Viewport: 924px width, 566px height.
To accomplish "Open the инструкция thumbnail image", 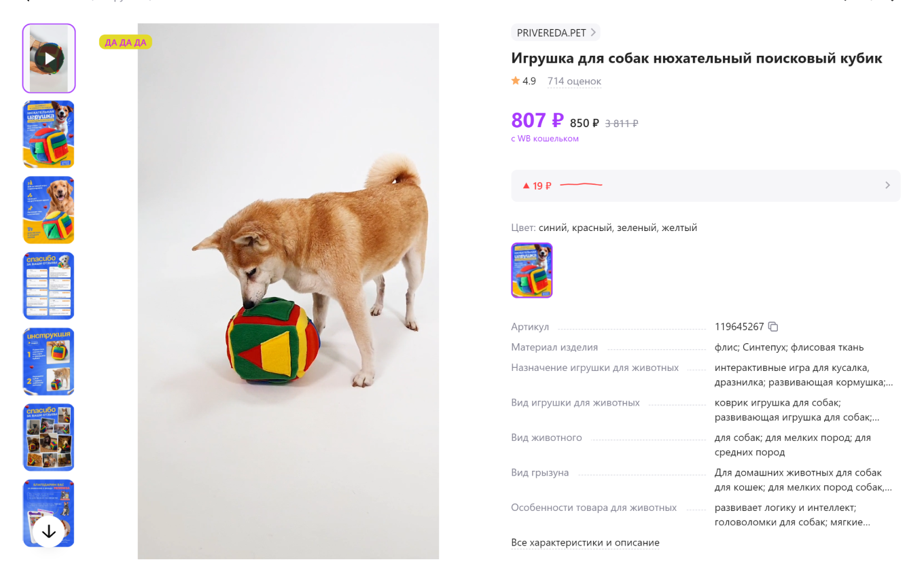I will pos(49,361).
